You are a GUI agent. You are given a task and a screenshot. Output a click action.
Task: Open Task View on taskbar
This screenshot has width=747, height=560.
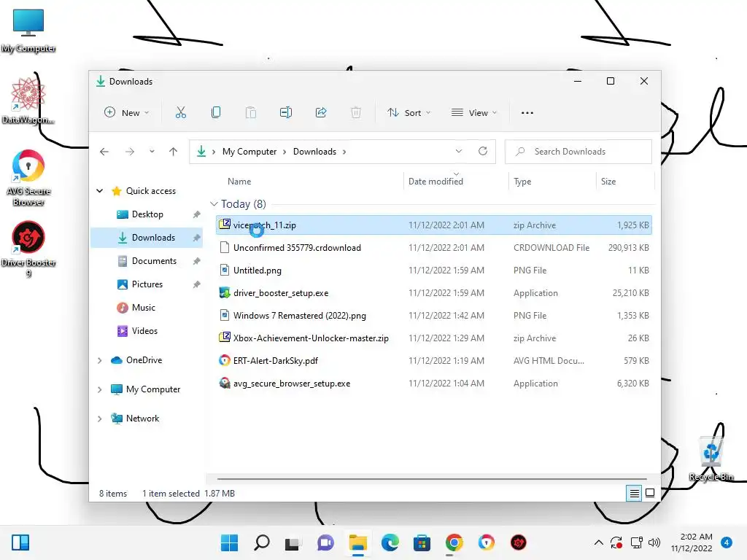click(x=293, y=542)
